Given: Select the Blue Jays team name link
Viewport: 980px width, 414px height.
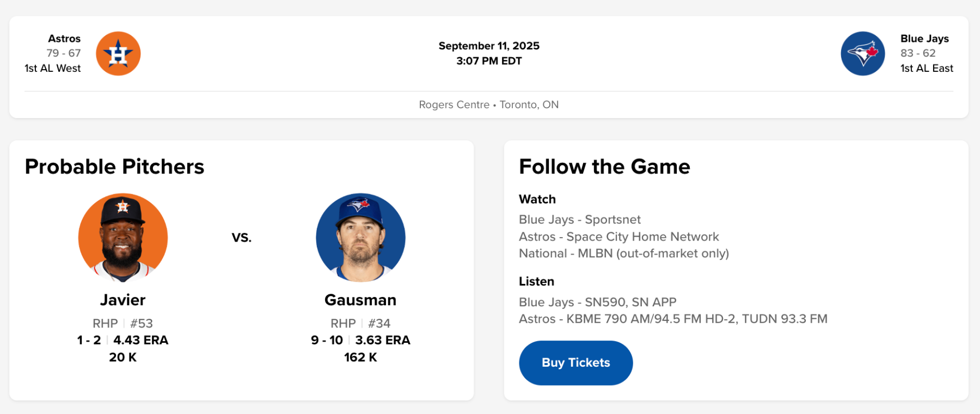Looking at the screenshot, I should tap(924, 39).
